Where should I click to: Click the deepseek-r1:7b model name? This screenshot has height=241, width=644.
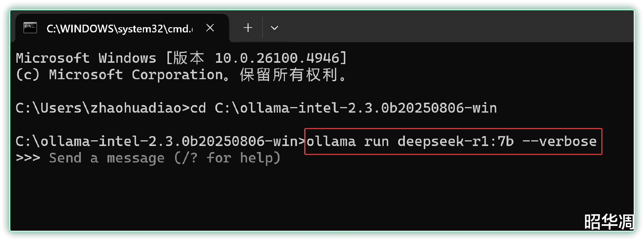tap(455, 141)
